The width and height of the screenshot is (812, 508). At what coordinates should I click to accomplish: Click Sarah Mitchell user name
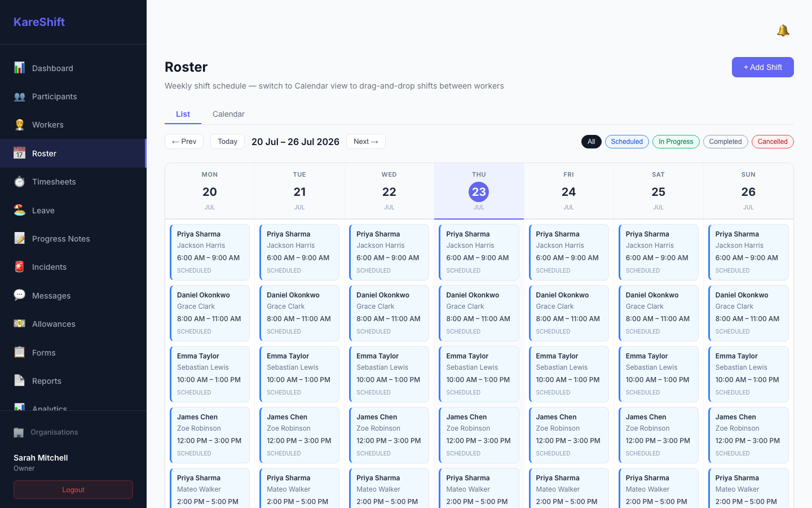[41, 458]
